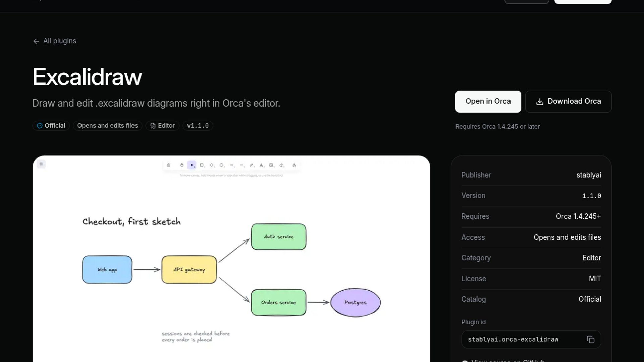This screenshot has height=362, width=644.
Task: Click the Open in Orca button
Action: pos(488,102)
